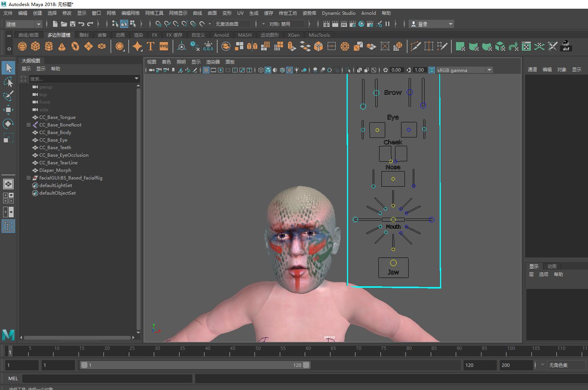
Task: Open the Arnold menu in menu bar
Action: (x=369, y=13)
